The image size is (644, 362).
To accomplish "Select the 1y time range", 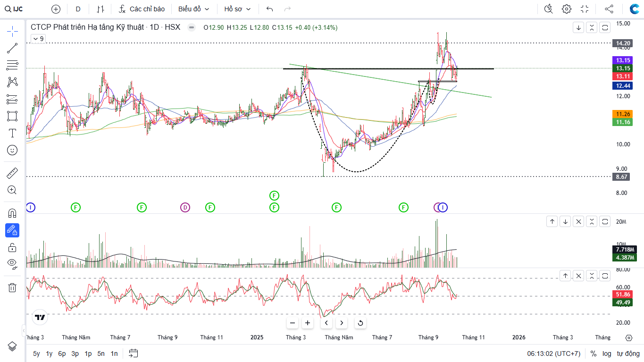I will [49, 354].
